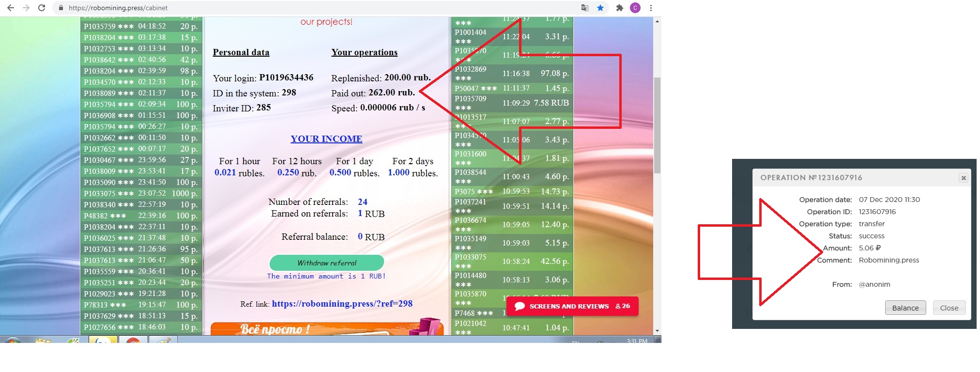This screenshot has width=980, height=372.
Task: Click the From value '@anonim'
Action: [874, 284]
